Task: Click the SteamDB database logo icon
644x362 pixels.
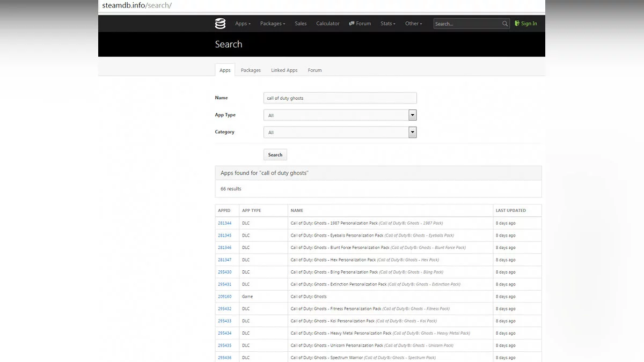Action: pyautogui.click(x=220, y=24)
